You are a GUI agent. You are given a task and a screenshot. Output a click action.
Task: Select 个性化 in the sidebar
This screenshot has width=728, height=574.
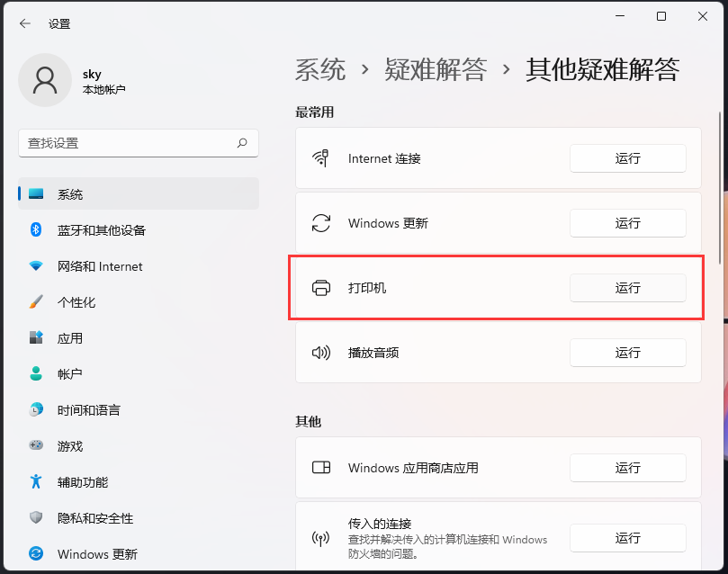[139, 302]
